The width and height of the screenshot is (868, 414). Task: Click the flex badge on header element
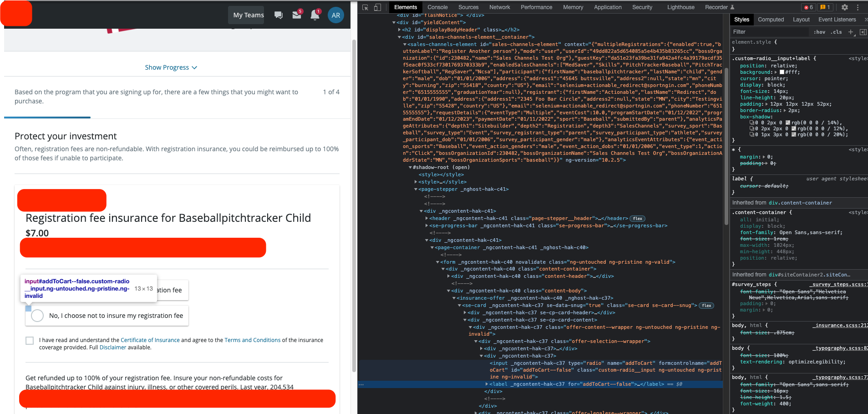point(638,219)
